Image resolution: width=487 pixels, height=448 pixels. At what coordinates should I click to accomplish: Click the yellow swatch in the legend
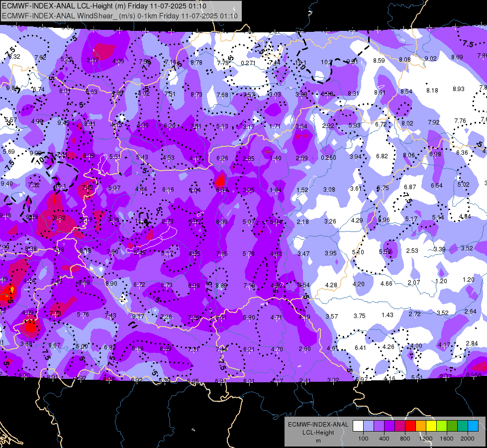click(x=431, y=426)
